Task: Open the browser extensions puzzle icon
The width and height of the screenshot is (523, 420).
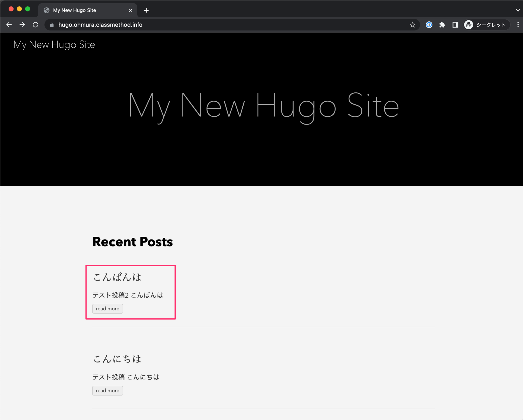Action: pos(443,25)
